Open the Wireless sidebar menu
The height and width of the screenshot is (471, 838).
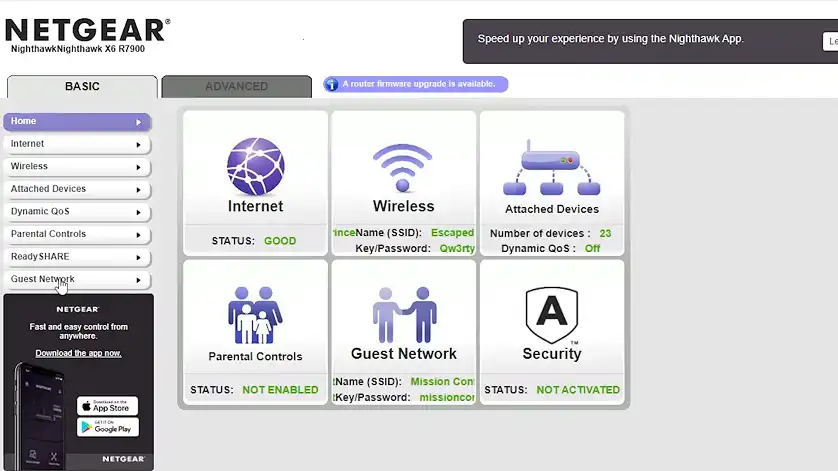[x=77, y=166]
